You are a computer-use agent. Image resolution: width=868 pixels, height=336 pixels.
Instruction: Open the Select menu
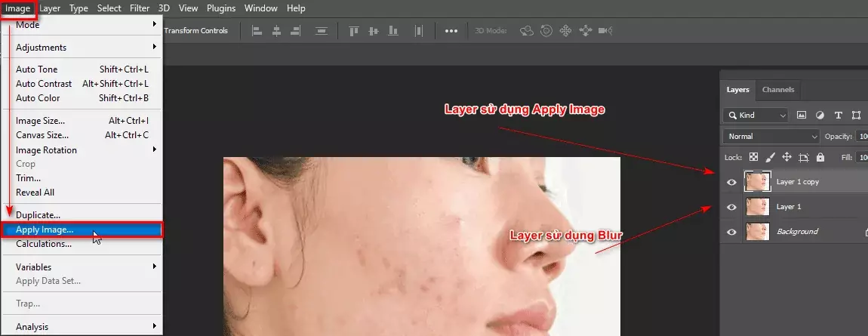point(109,8)
